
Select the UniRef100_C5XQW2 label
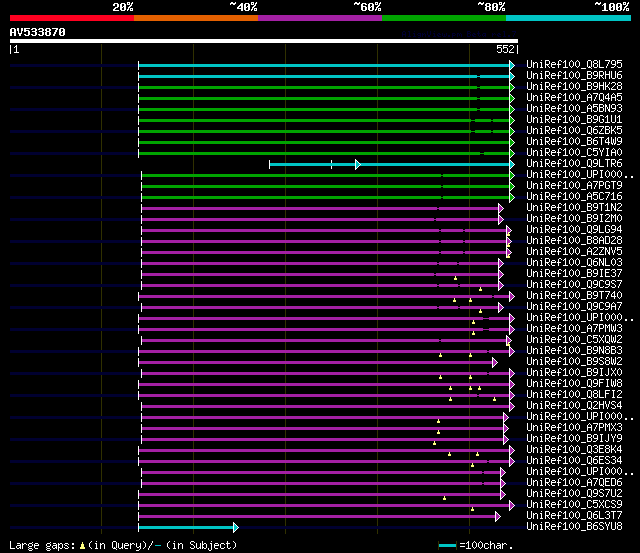tap(574, 340)
